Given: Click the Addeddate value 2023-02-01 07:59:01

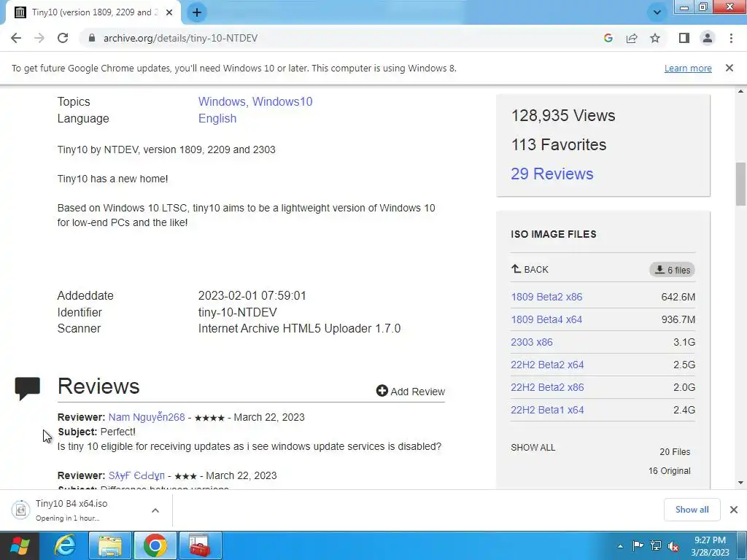Looking at the screenshot, I should click(x=252, y=296).
